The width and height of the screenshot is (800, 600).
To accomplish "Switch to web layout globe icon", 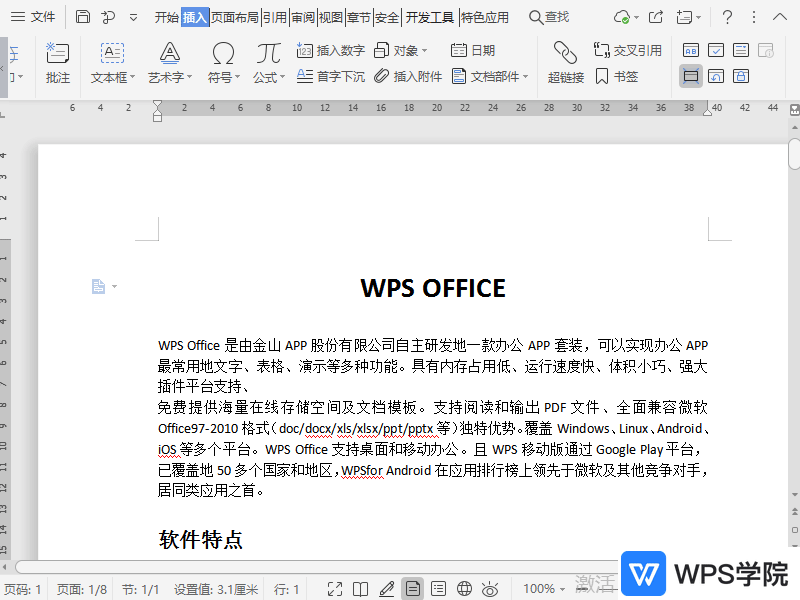I will pos(464,589).
